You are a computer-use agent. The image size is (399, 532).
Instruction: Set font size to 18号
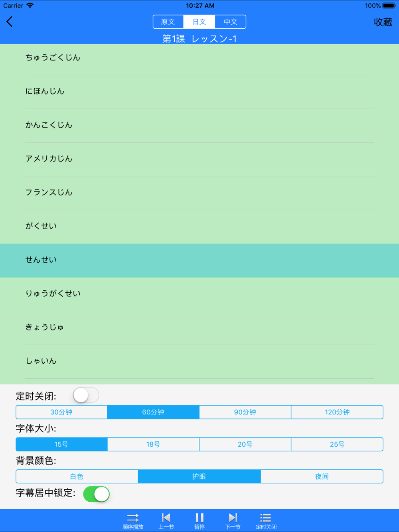point(153,444)
